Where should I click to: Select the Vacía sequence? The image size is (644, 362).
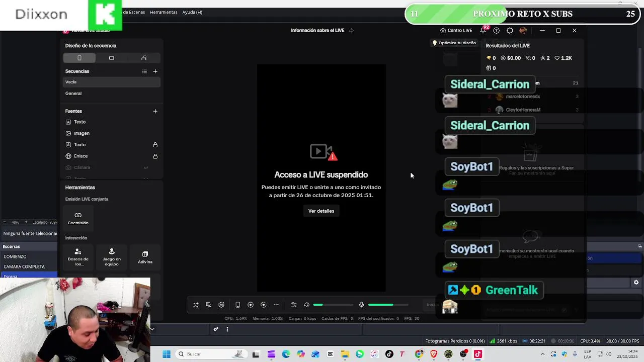coord(112,82)
